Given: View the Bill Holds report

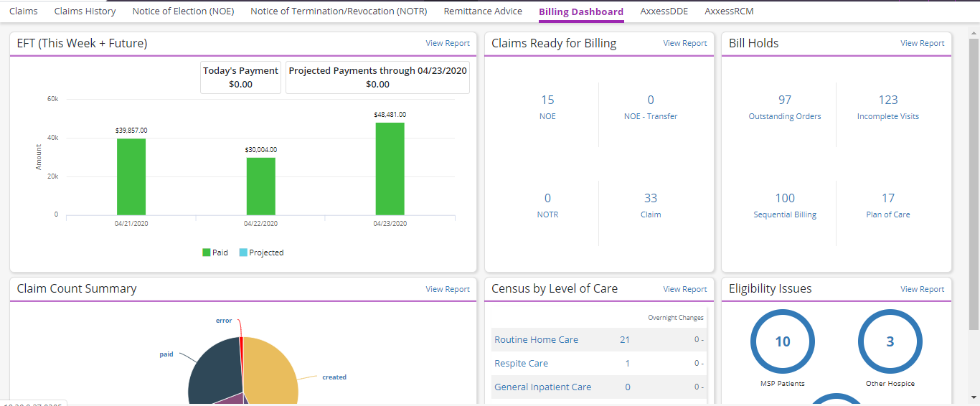Looking at the screenshot, I should [x=922, y=43].
